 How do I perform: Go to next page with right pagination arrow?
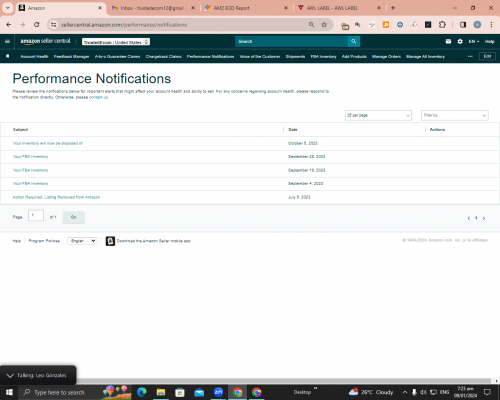[x=484, y=218]
